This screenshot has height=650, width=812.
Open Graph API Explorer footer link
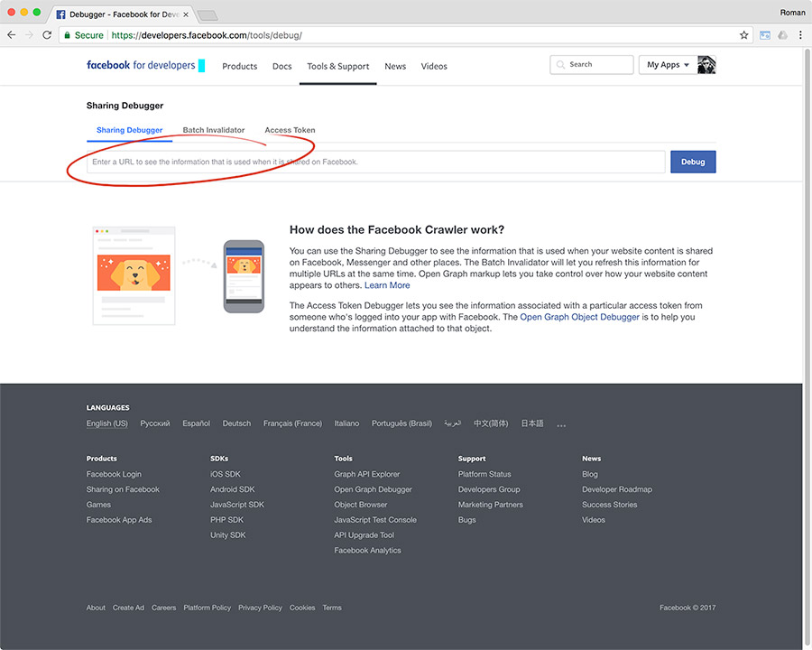pos(367,474)
